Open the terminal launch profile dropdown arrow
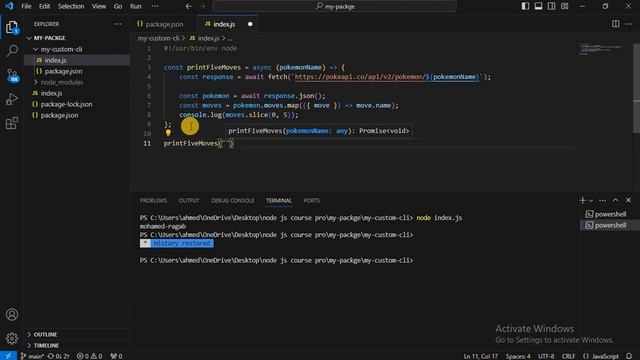The height and width of the screenshot is (360, 640). coord(591,200)
